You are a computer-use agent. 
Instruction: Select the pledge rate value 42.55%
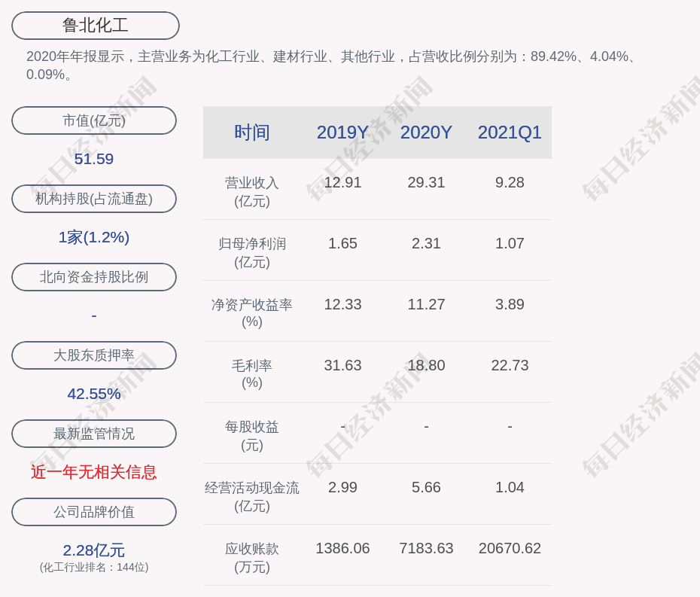94,394
